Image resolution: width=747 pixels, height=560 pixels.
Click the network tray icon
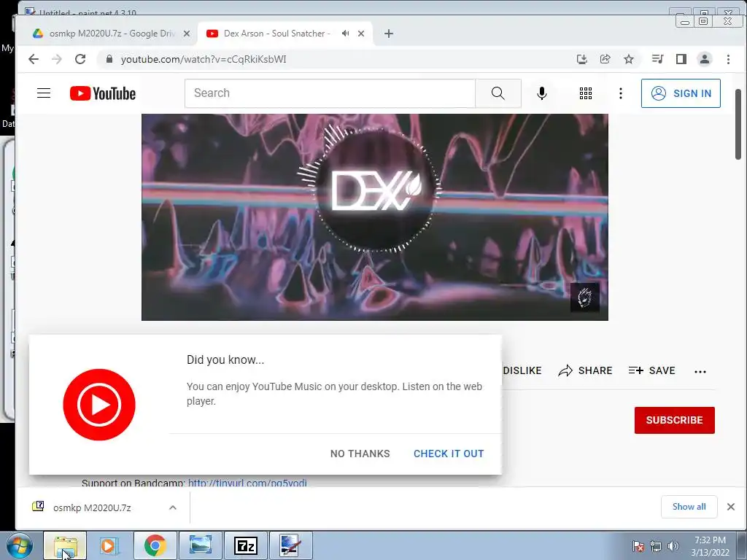click(x=656, y=546)
